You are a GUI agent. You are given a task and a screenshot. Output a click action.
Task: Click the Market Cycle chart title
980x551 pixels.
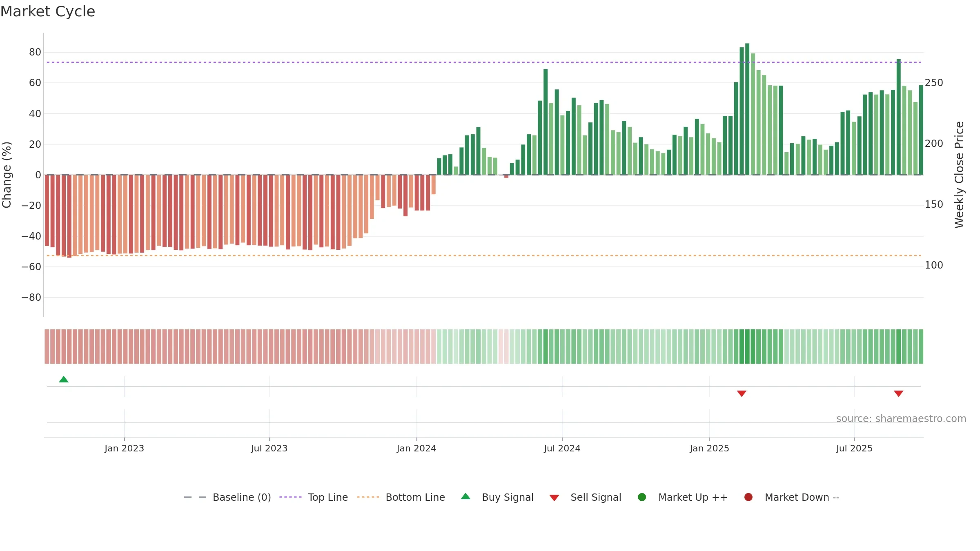pyautogui.click(x=48, y=11)
